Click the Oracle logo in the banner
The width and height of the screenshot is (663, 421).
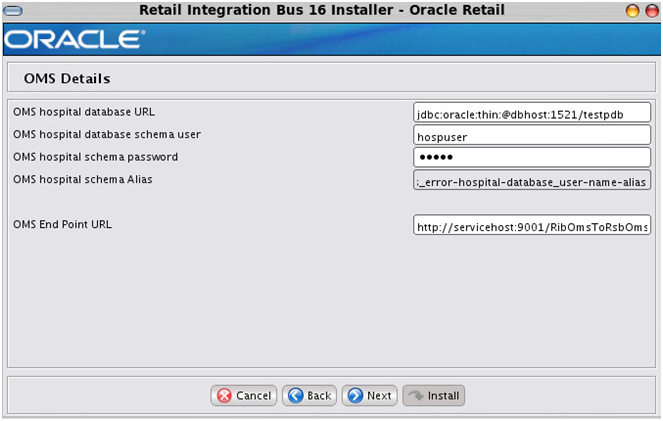point(75,39)
